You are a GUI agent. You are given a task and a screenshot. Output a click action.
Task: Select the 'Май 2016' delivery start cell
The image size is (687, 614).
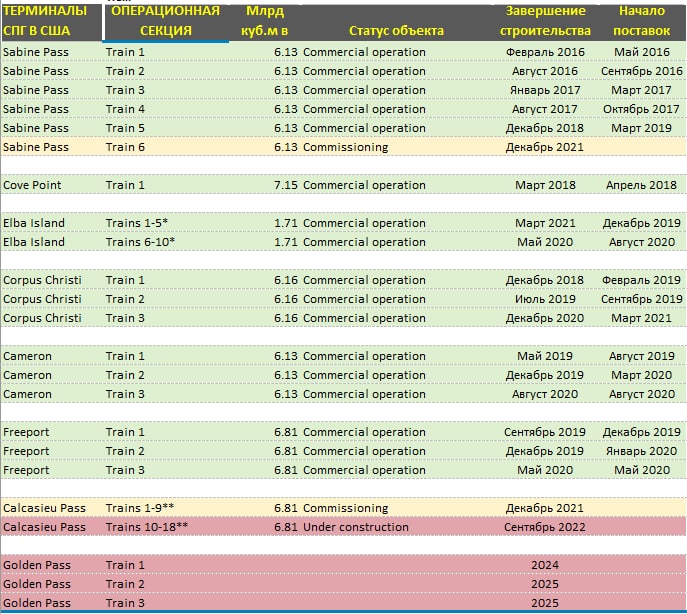[641, 52]
